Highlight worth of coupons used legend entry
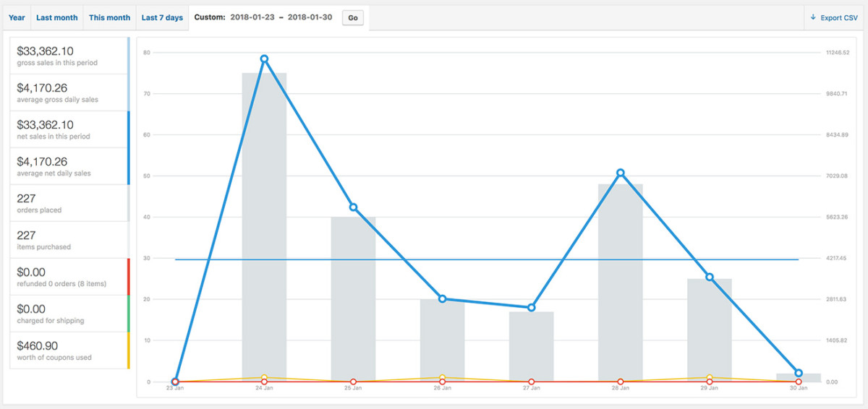Screen dimensions: 868x409 (69, 350)
